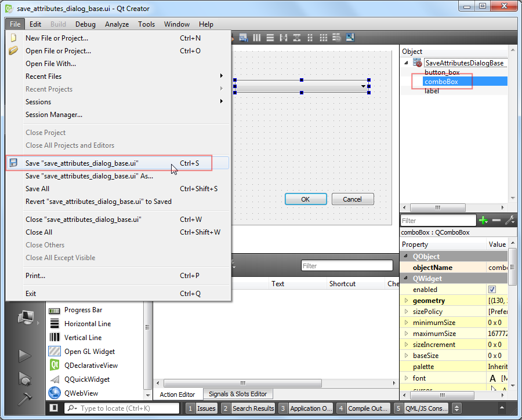Apply Lay Out Horizontally from toolbar

[x=257, y=38]
